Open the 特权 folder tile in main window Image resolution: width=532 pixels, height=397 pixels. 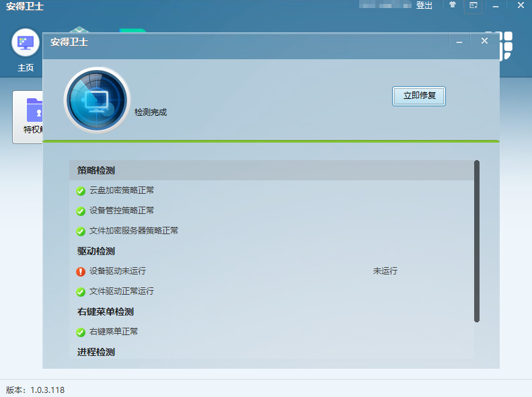28,117
